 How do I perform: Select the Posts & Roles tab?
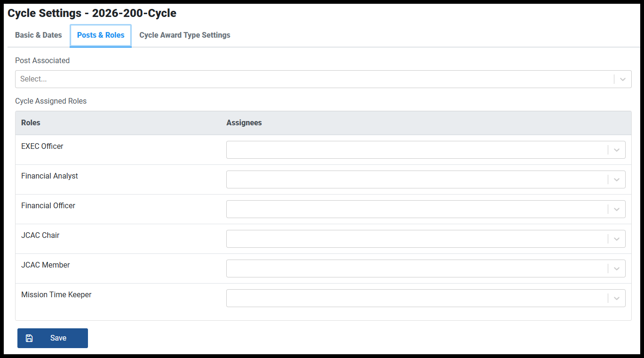click(x=101, y=35)
